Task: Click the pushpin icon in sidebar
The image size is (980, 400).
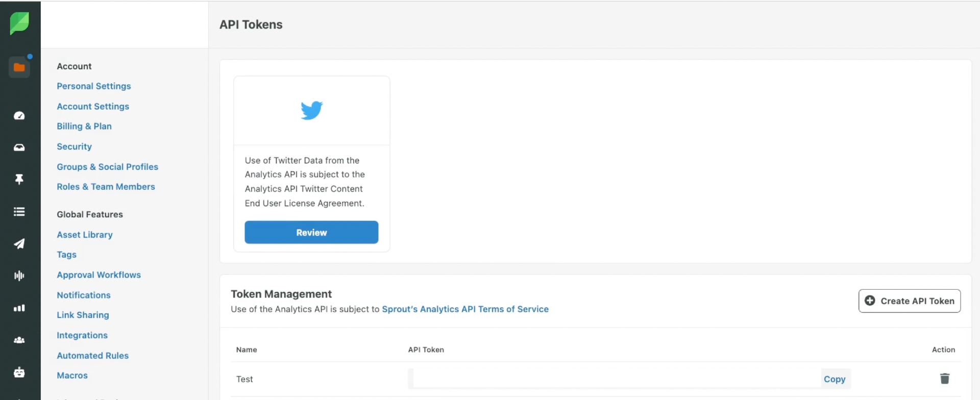Action: click(19, 180)
